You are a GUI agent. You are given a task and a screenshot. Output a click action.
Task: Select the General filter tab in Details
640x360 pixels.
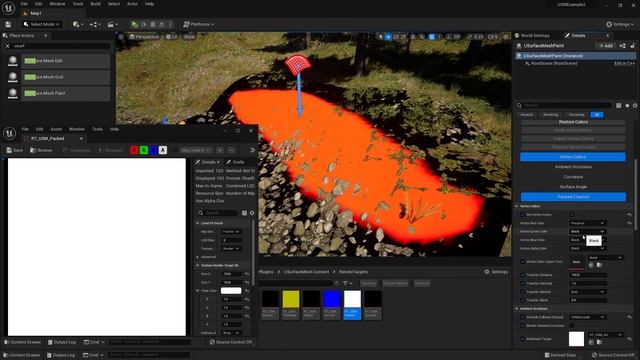click(x=527, y=115)
